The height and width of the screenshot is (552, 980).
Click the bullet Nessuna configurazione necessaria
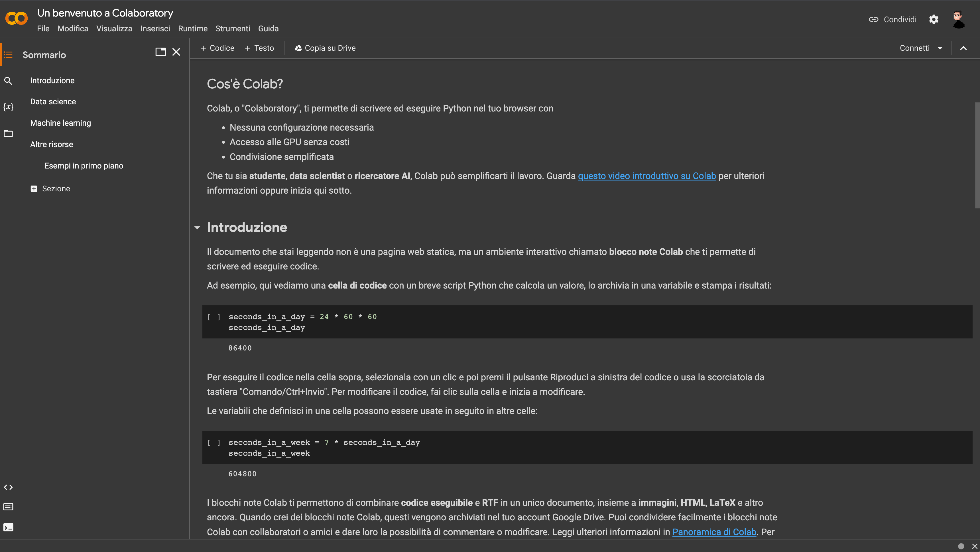302,128
